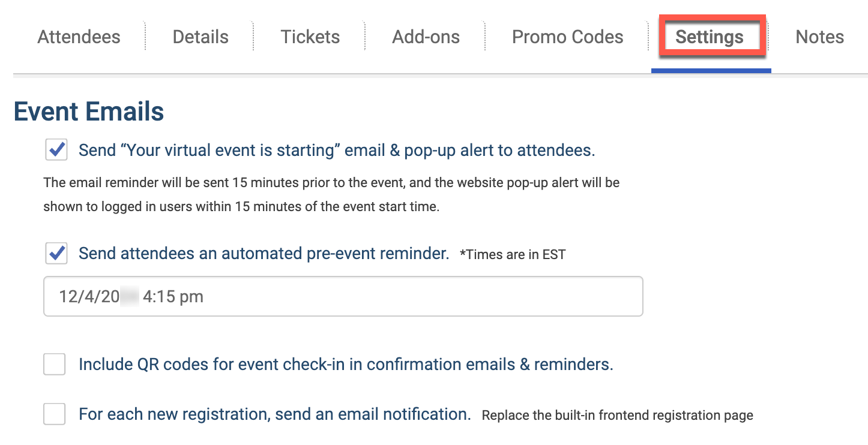Select the Add-ons tab
868x445 pixels.
coord(426,37)
